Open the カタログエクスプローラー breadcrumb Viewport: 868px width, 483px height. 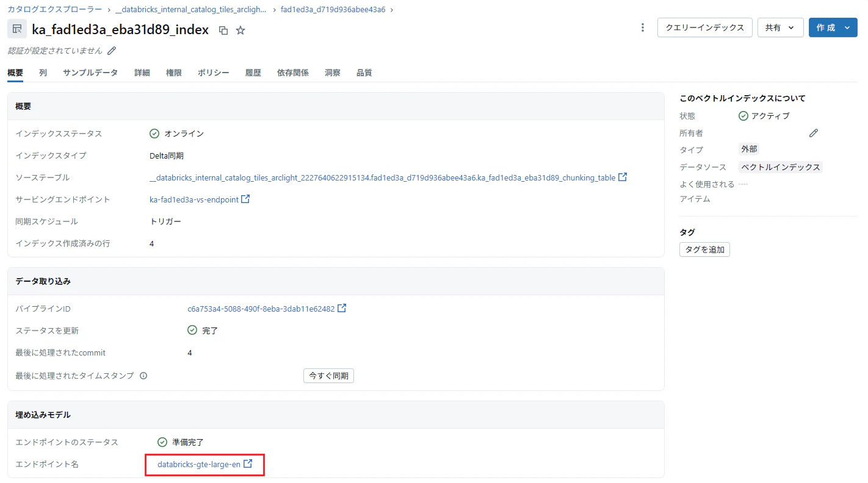point(55,9)
